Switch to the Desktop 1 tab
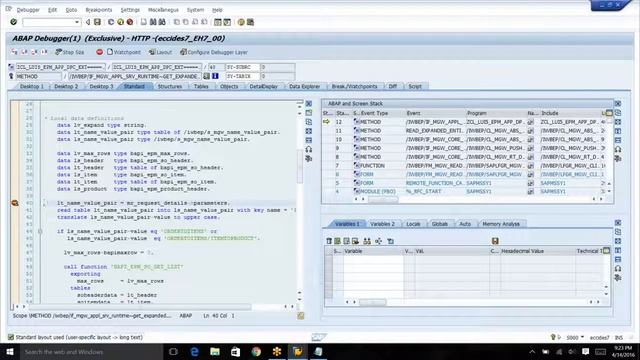The image size is (640, 360). coord(31,87)
